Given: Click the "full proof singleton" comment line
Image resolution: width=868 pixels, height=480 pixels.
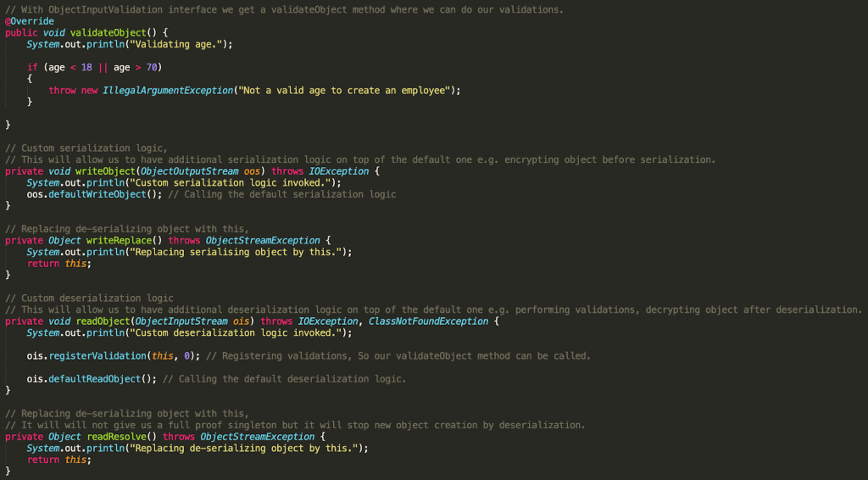Looking at the screenshot, I should [x=295, y=425].
